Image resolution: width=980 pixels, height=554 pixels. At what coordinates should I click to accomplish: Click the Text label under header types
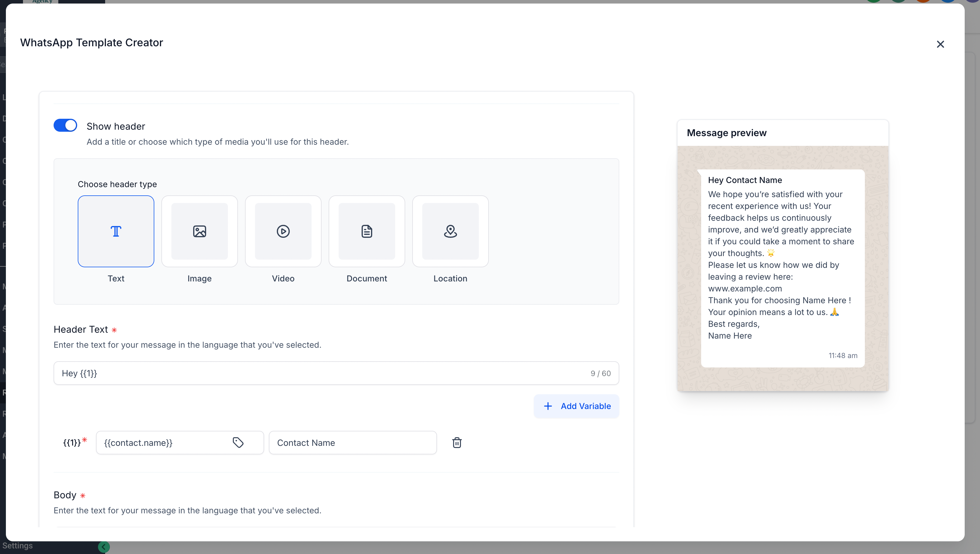116,278
